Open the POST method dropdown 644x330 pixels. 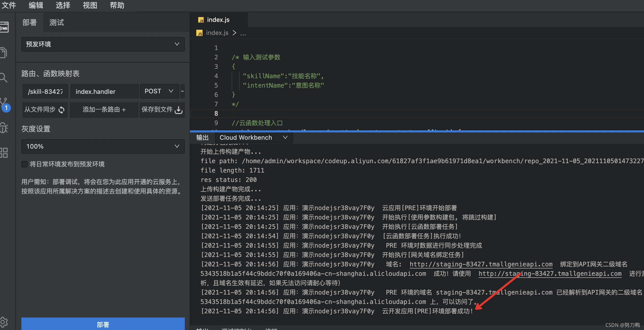(159, 91)
